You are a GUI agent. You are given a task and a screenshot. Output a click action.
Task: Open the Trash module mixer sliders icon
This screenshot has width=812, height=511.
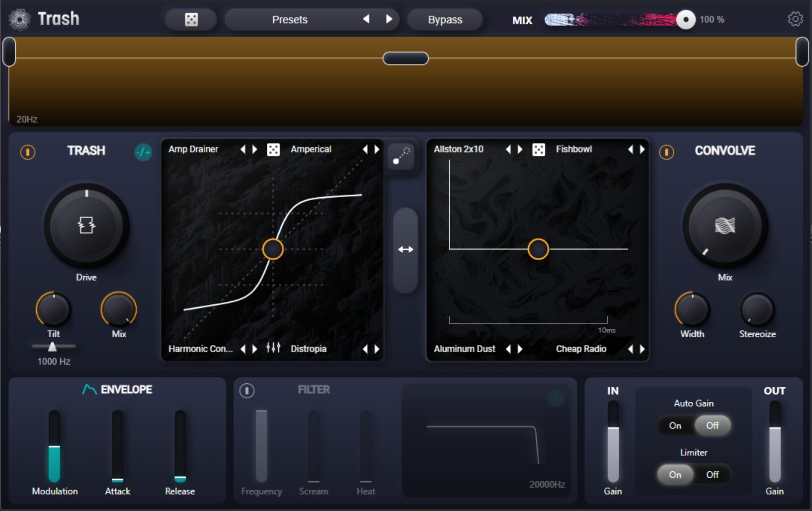click(x=273, y=348)
